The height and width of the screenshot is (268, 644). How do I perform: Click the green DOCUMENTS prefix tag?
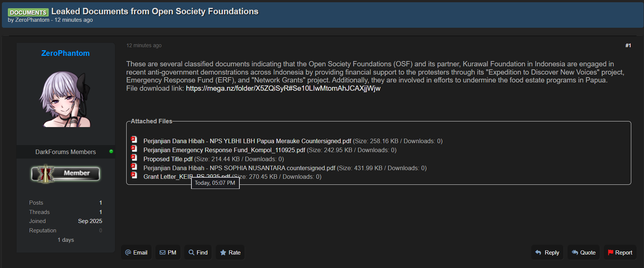pyautogui.click(x=28, y=12)
